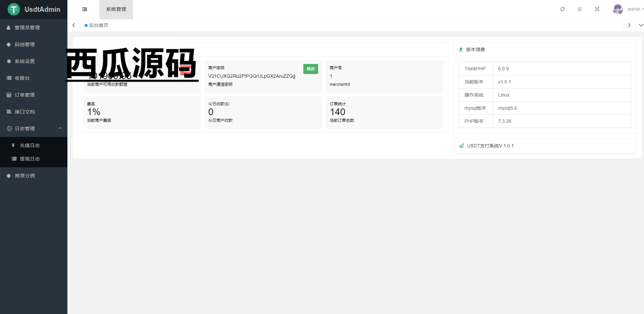Click the yen icon beside 充值日志
The width and height of the screenshot is (644, 314).
click(13, 145)
